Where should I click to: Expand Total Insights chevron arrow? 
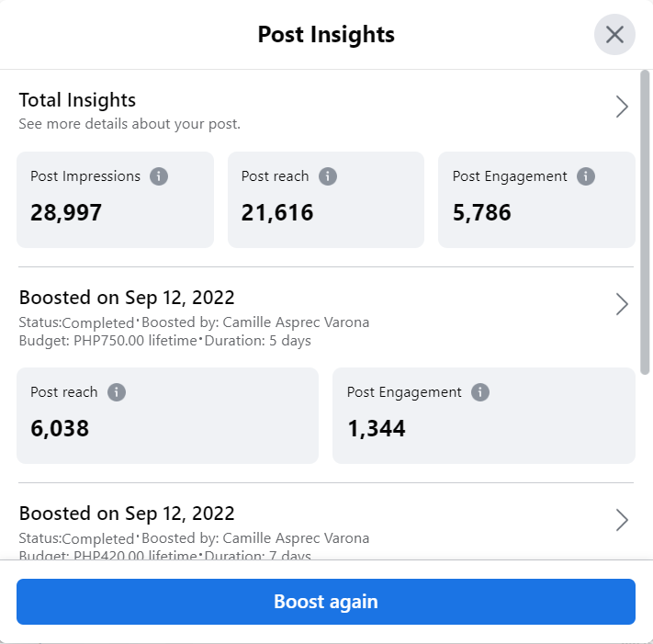pyautogui.click(x=622, y=107)
